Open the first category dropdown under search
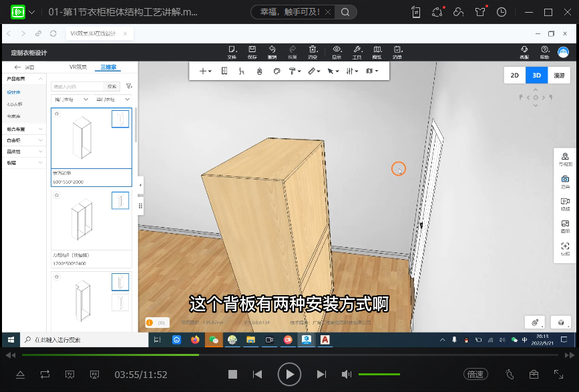The image size is (579, 392). tap(71, 99)
